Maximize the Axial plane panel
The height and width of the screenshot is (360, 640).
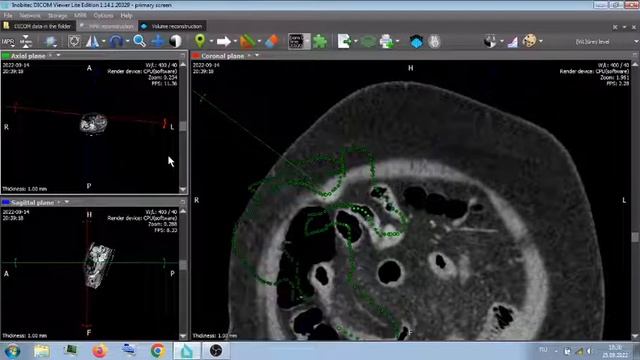(182, 56)
